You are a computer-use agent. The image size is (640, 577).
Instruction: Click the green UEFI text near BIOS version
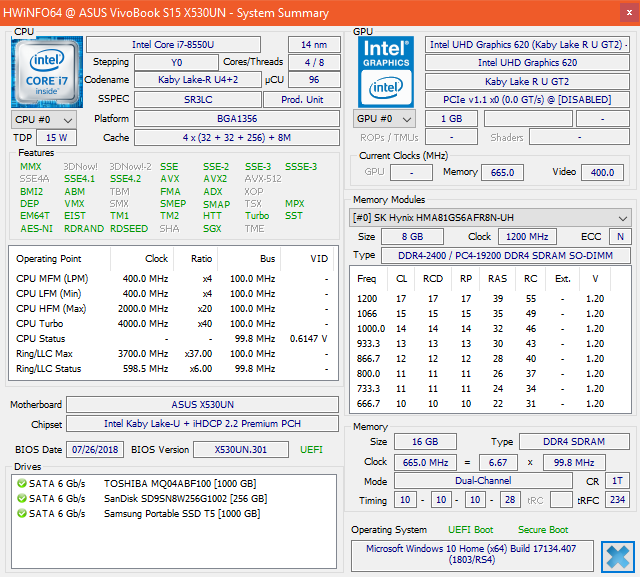(x=311, y=450)
